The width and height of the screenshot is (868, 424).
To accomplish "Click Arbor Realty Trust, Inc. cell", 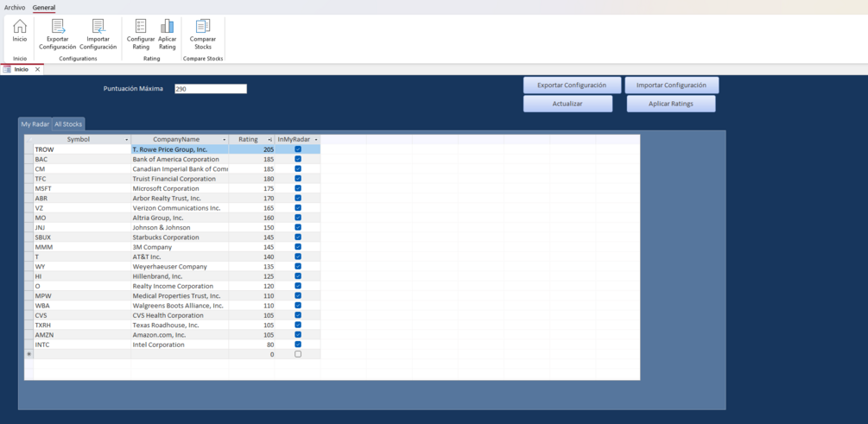I will [180, 198].
